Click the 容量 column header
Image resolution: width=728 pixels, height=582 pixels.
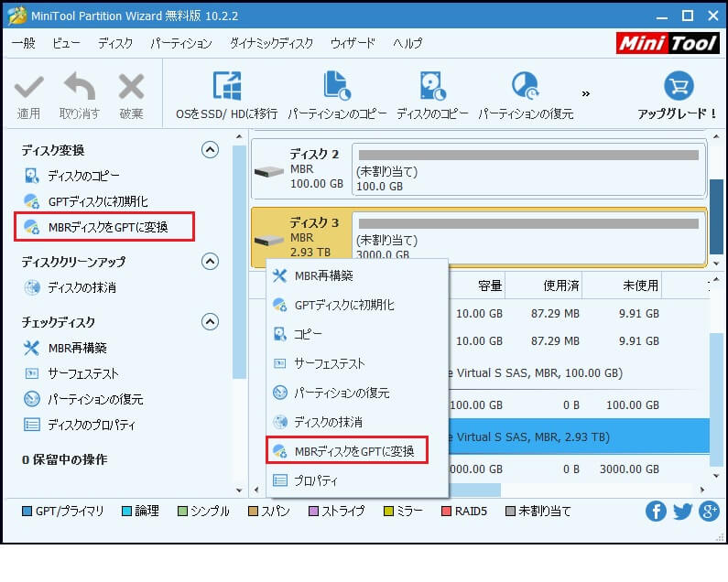[490, 286]
